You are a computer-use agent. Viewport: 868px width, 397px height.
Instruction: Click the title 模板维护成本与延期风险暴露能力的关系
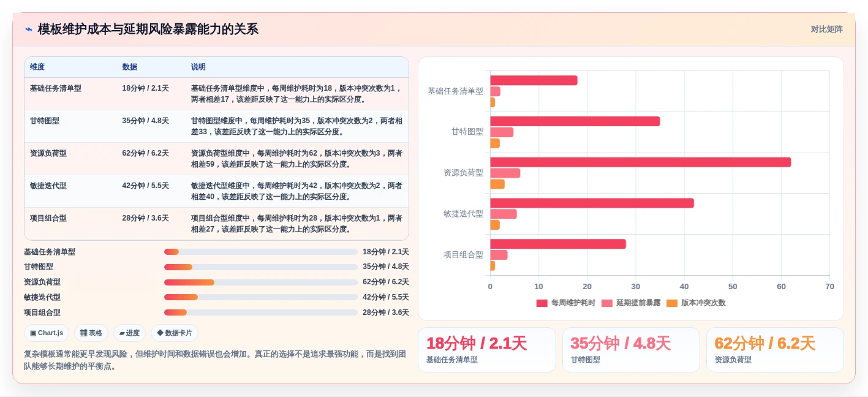click(148, 29)
